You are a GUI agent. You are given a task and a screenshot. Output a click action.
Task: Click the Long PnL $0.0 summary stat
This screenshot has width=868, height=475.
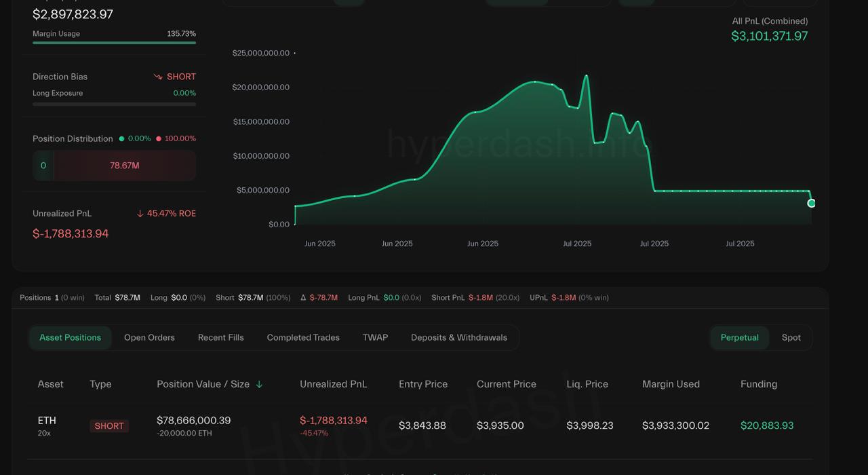pyautogui.click(x=384, y=297)
